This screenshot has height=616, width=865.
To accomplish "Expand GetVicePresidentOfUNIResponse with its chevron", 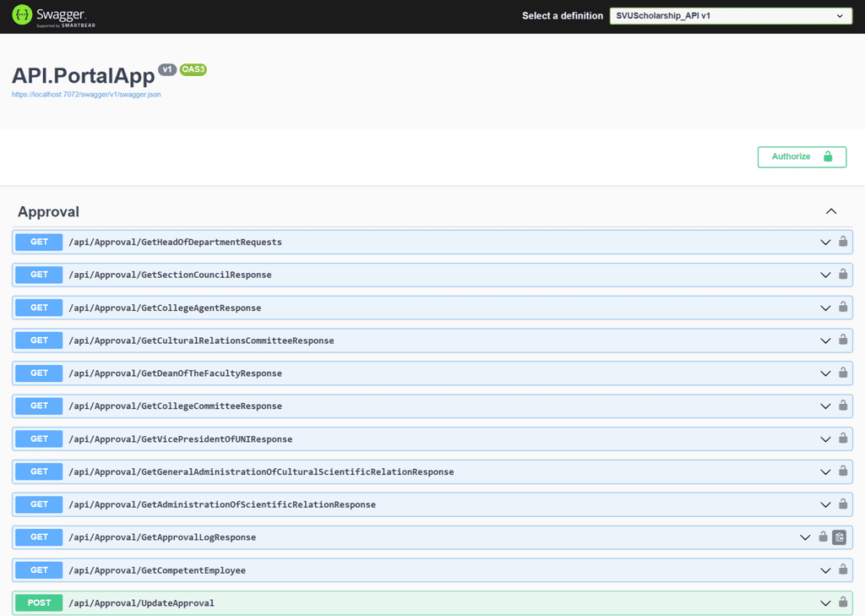I will click(825, 439).
